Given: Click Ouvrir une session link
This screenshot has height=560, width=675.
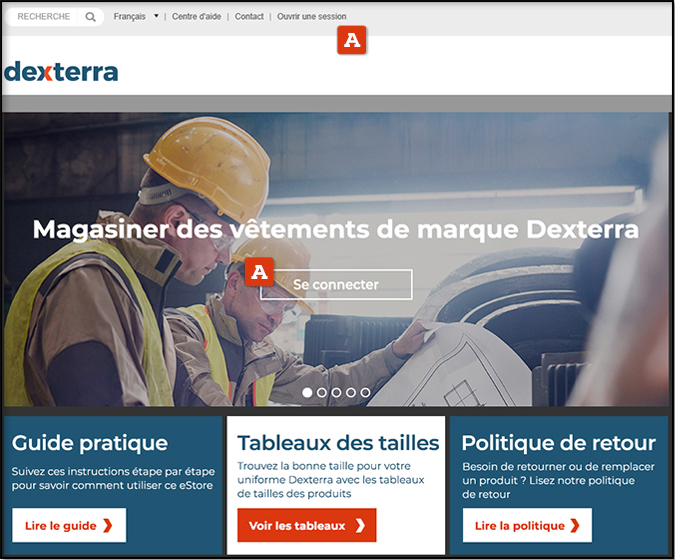Looking at the screenshot, I should (x=311, y=17).
